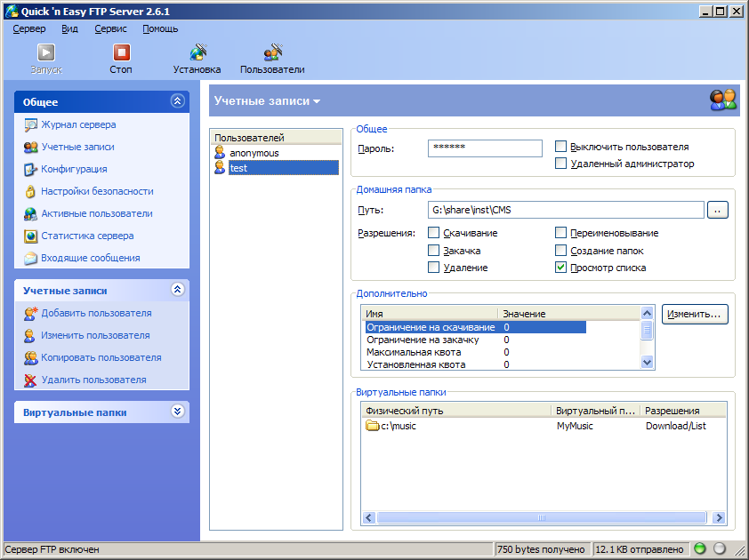Screen dimensions: 749x560
Task: Click Удалить пользователя icon
Action: [31, 380]
